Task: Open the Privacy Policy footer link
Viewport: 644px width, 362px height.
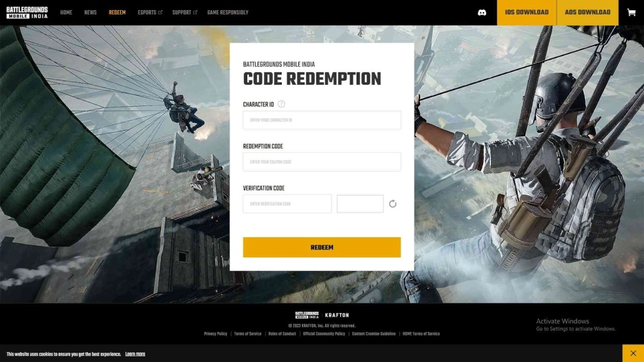Action: pyautogui.click(x=216, y=334)
